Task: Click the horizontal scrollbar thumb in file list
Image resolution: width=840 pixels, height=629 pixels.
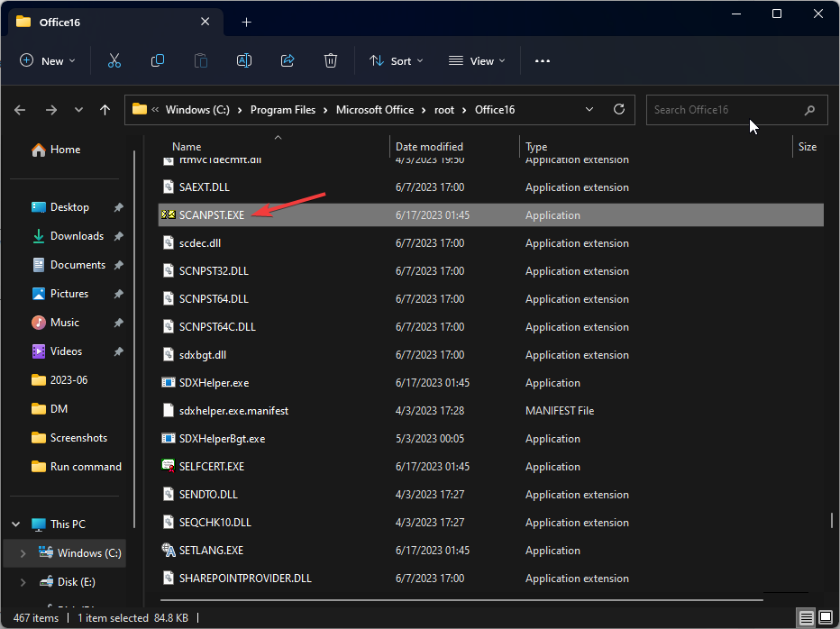Action: pyautogui.click(x=461, y=599)
